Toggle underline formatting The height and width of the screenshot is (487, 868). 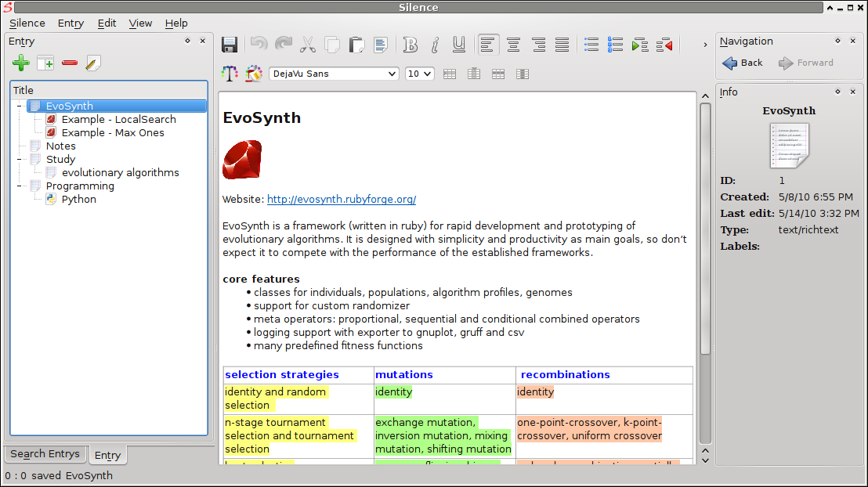point(459,45)
